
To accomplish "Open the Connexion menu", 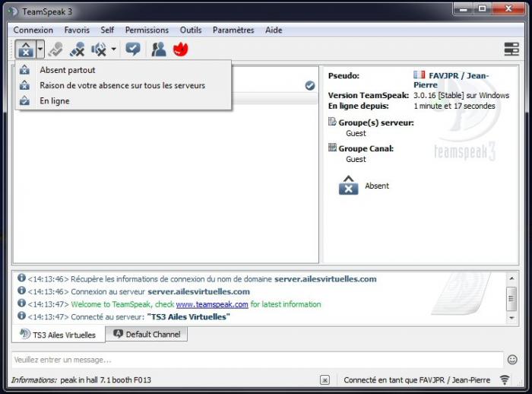I will (33, 30).
